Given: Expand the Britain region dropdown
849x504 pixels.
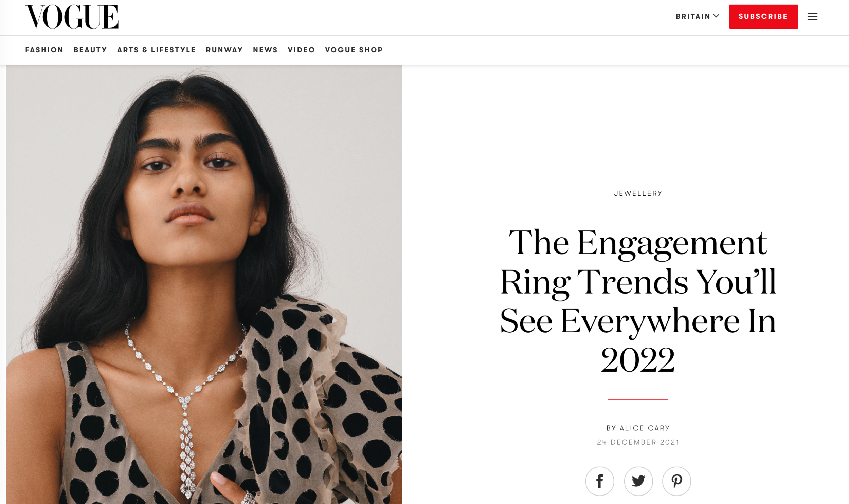Looking at the screenshot, I should point(697,16).
